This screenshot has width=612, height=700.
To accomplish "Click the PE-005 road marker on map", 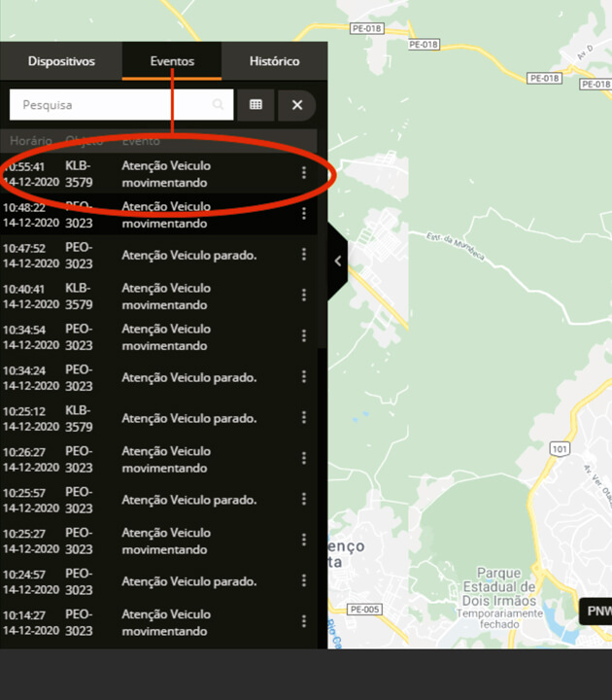I will pos(364,610).
